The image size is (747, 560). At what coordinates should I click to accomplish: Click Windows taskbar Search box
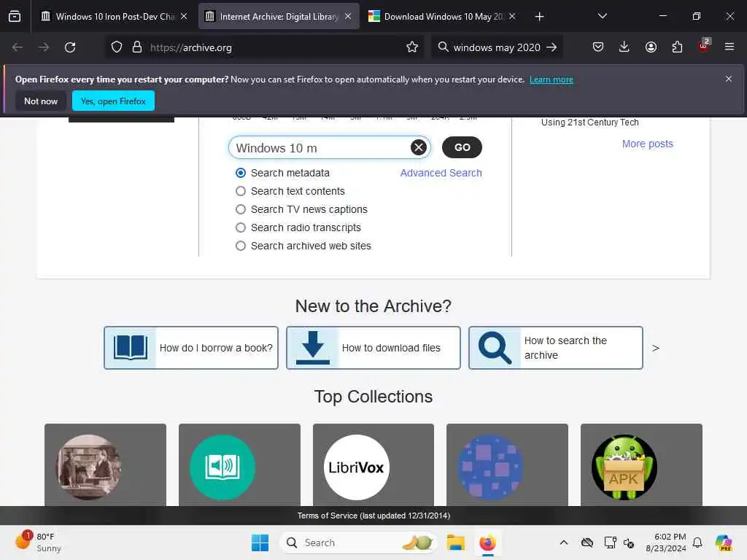358,542
